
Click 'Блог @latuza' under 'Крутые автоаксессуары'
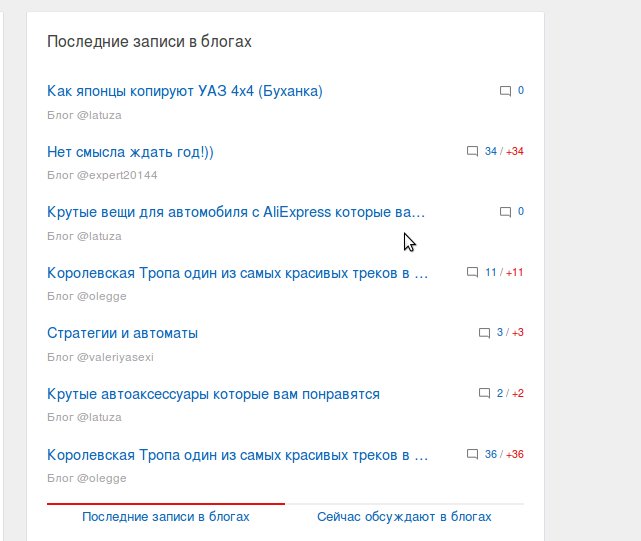pyautogui.click(x=84, y=418)
